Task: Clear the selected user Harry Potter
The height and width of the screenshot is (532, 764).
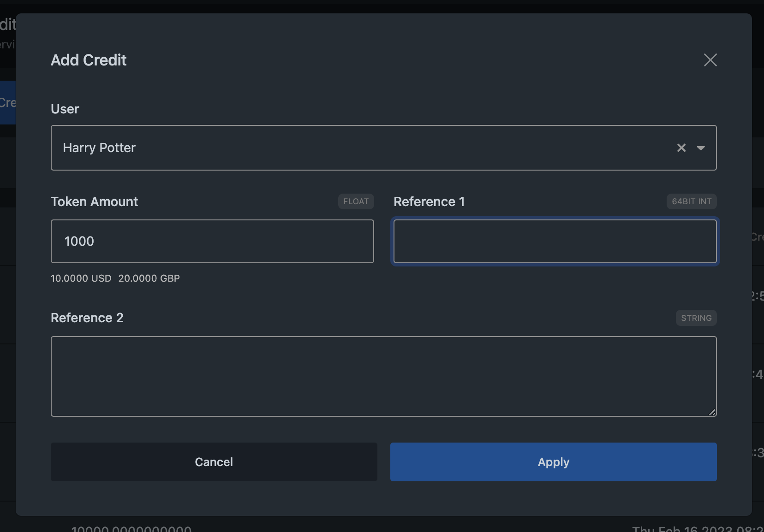Action: point(681,148)
